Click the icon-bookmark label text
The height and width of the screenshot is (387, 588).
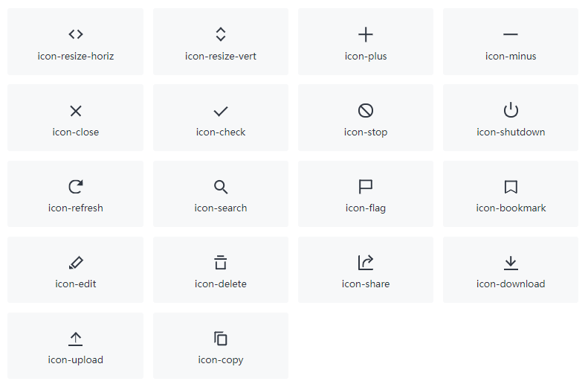tap(511, 208)
